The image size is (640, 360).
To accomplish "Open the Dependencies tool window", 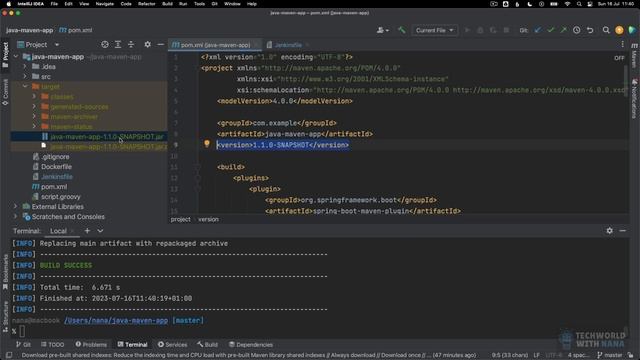I will (251, 344).
